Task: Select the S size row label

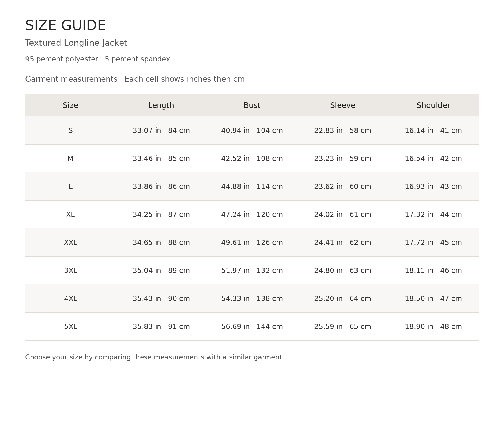Action: coord(71,131)
